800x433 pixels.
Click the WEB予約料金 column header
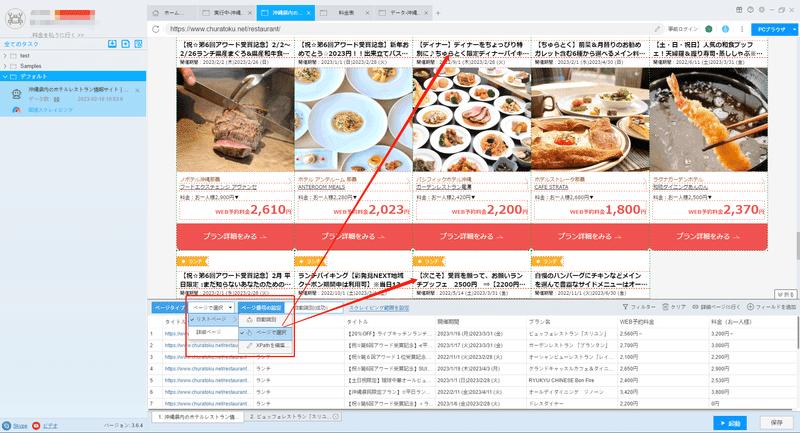point(637,322)
